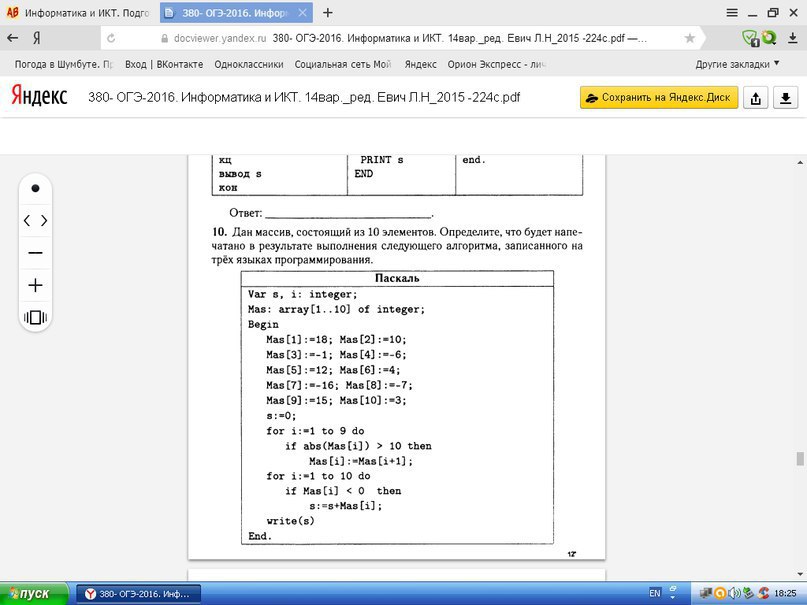Click the zoom out minus icon
807x605 pixels.
(35, 253)
